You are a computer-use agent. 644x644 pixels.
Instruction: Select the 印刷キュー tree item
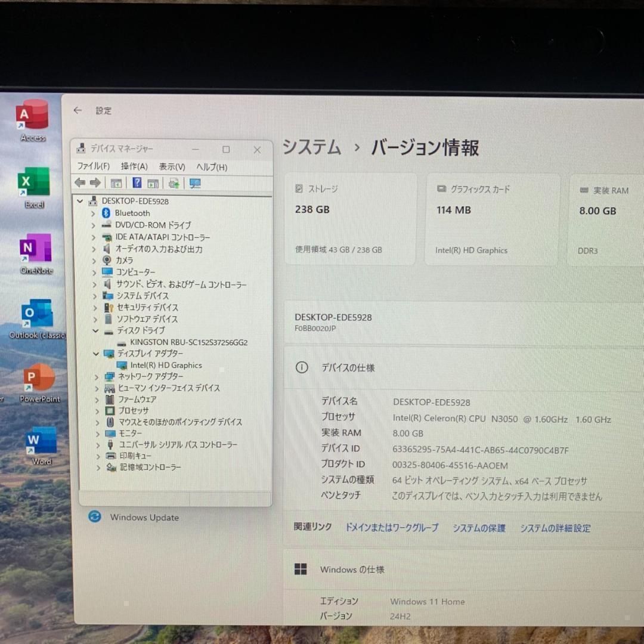[x=135, y=456]
